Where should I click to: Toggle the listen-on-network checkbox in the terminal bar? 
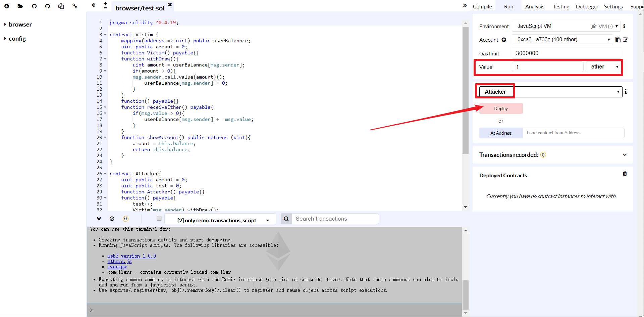pos(159,219)
